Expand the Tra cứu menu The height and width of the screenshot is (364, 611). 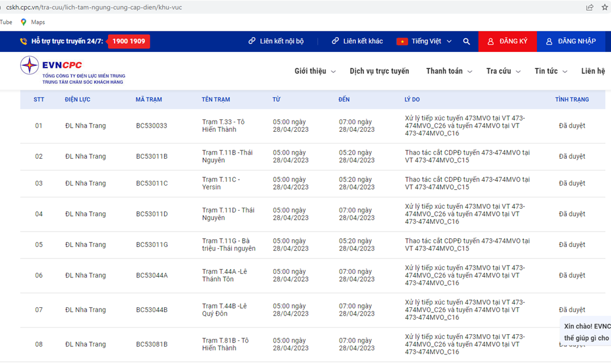point(503,71)
